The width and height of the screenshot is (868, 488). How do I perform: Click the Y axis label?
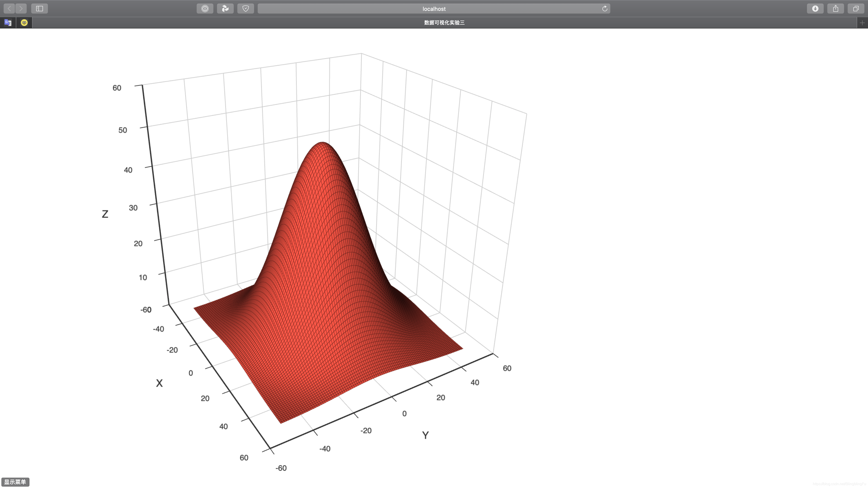coord(425,435)
